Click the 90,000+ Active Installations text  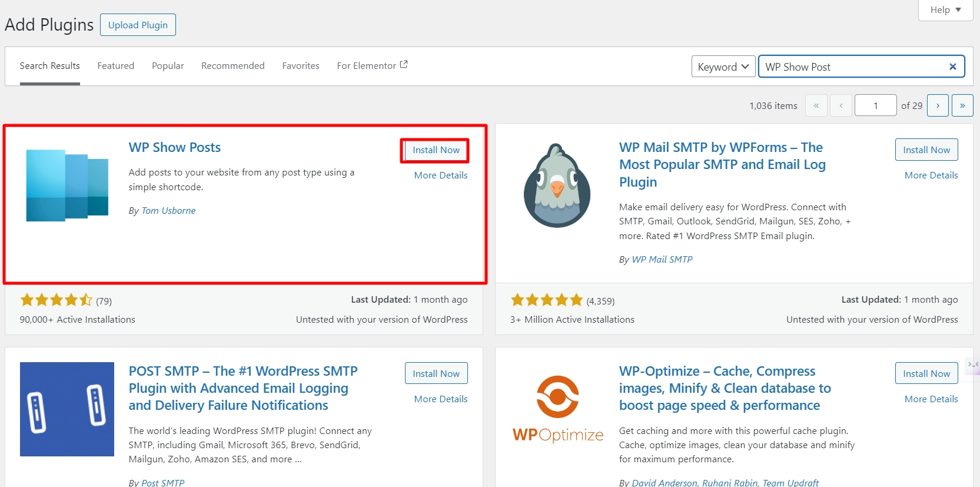tap(78, 320)
